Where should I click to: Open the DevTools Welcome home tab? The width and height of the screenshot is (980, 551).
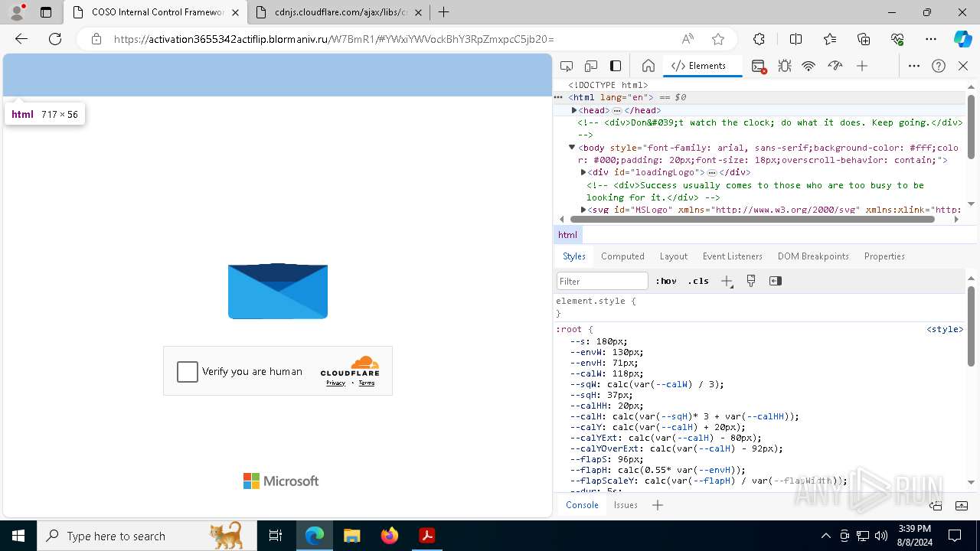coord(648,66)
